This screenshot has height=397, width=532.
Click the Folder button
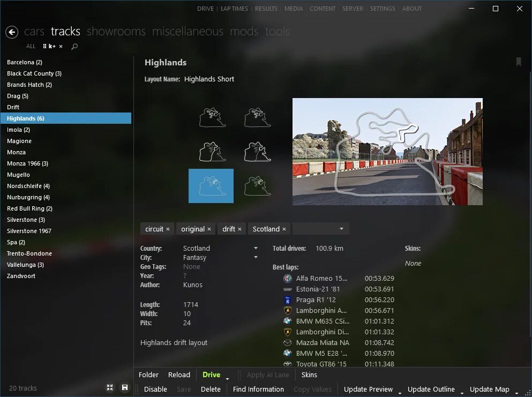click(148, 375)
